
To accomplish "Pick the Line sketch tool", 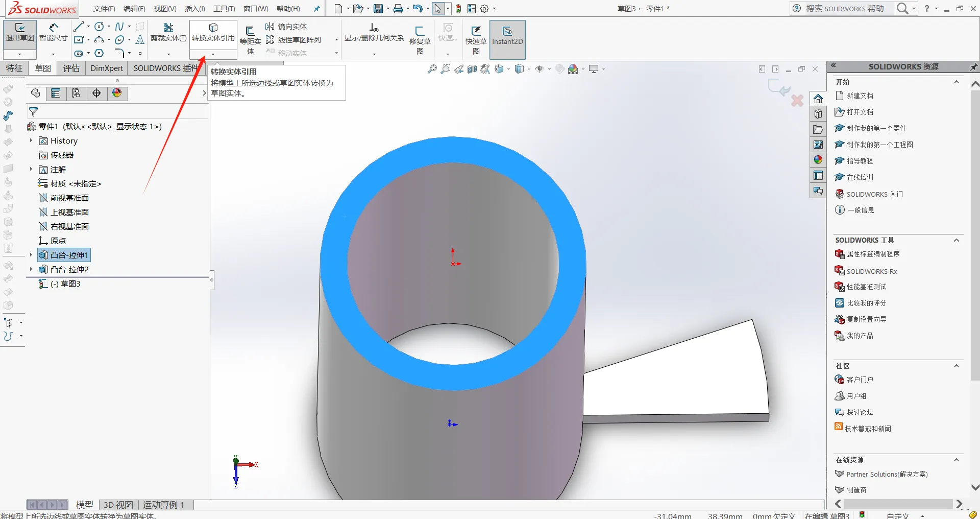I will click(78, 27).
